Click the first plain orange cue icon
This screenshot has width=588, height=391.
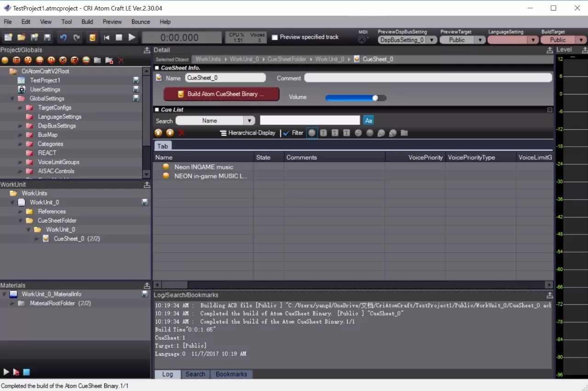(x=5, y=60)
